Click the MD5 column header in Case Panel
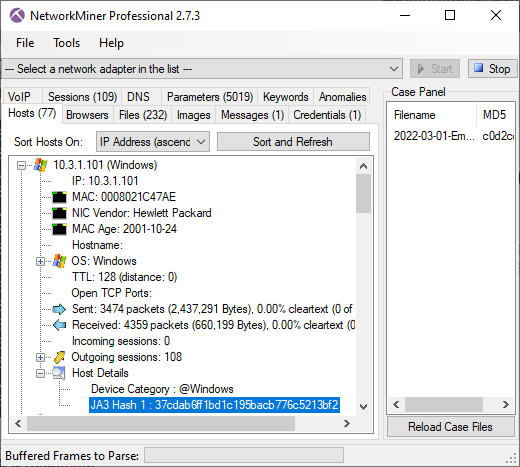The image size is (520, 467). 496,115
